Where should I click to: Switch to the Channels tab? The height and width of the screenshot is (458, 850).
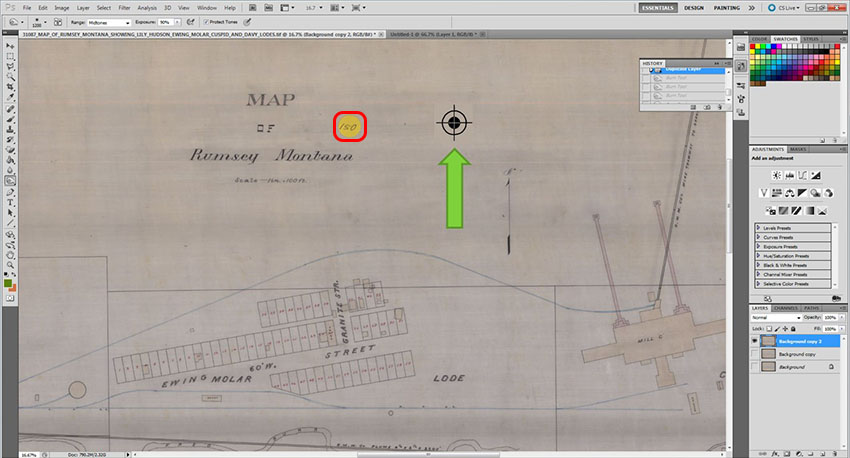point(785,308)
